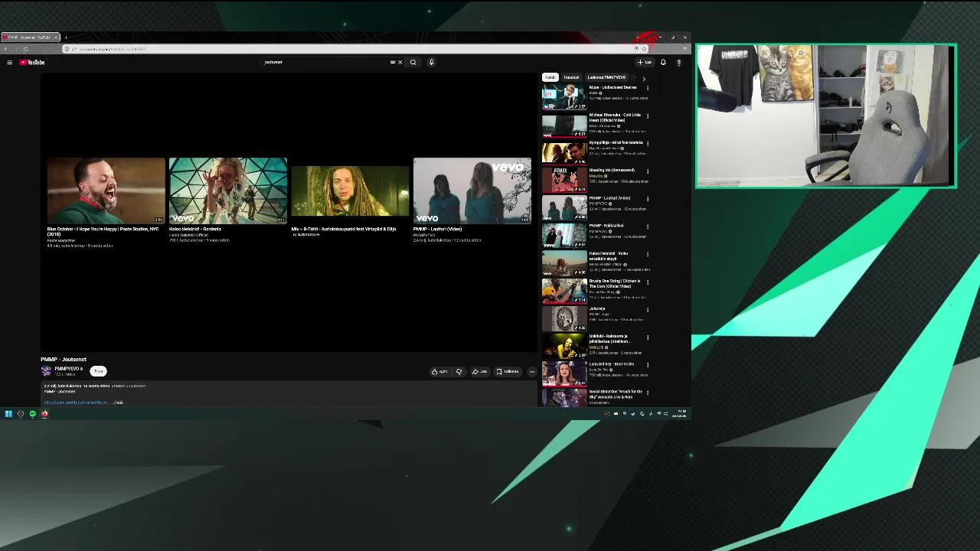Screen dimensions: 980x551
Task: Clear the YouTube search box text
Action: pos(400,62)
